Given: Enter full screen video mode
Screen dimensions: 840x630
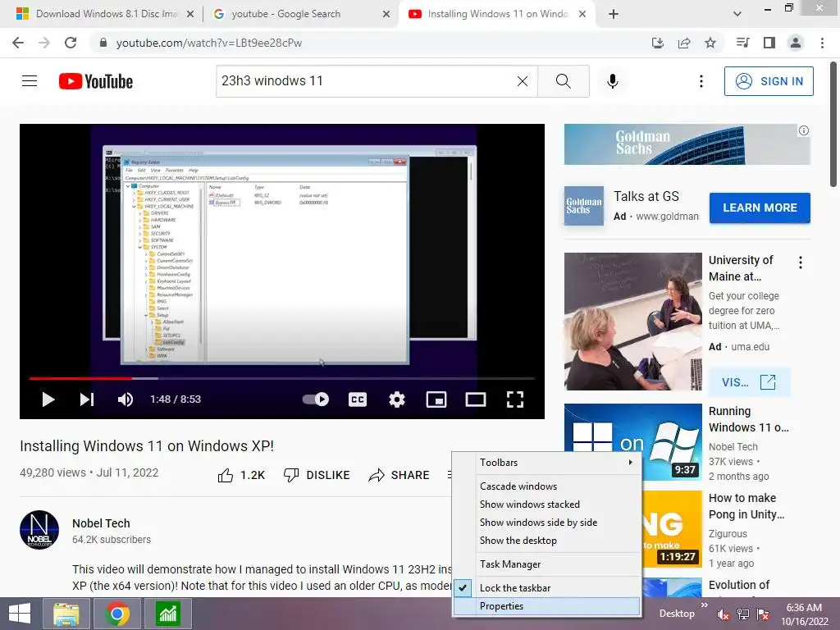Looking at the screenshot, I should point(515,399).
